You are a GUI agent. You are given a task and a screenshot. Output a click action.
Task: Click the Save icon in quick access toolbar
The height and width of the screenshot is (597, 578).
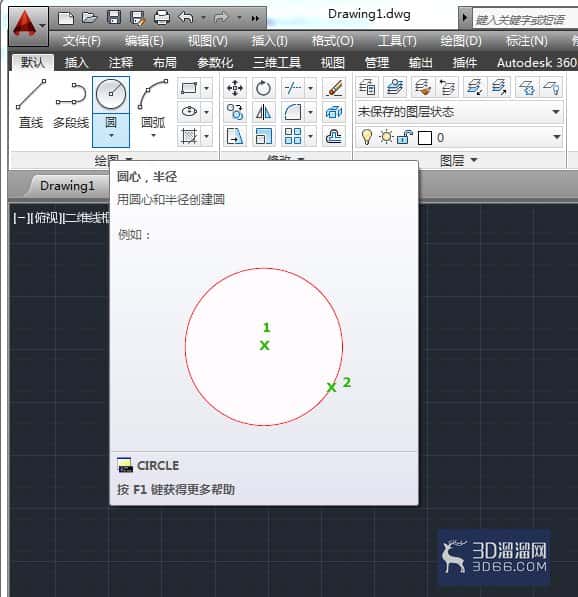(x=113, y=18)
